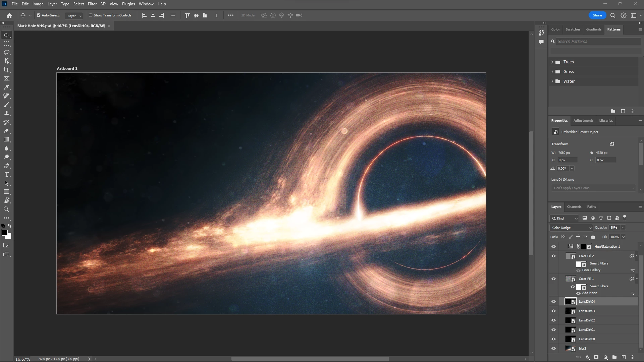
Task: Enable Show Transform Controls checkbox
Action: click(91, 15)
